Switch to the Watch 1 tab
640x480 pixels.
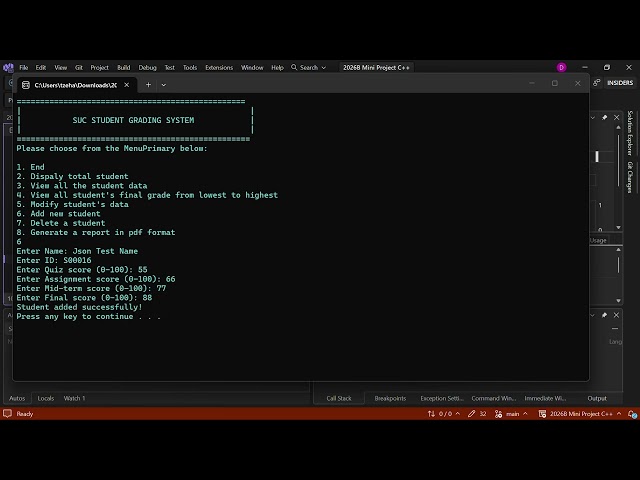pos(74,398)
